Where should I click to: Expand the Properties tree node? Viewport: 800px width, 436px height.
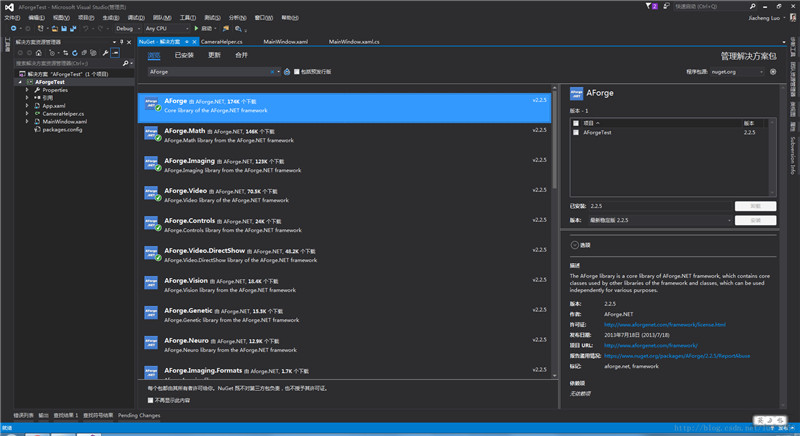tap(27, 90)
